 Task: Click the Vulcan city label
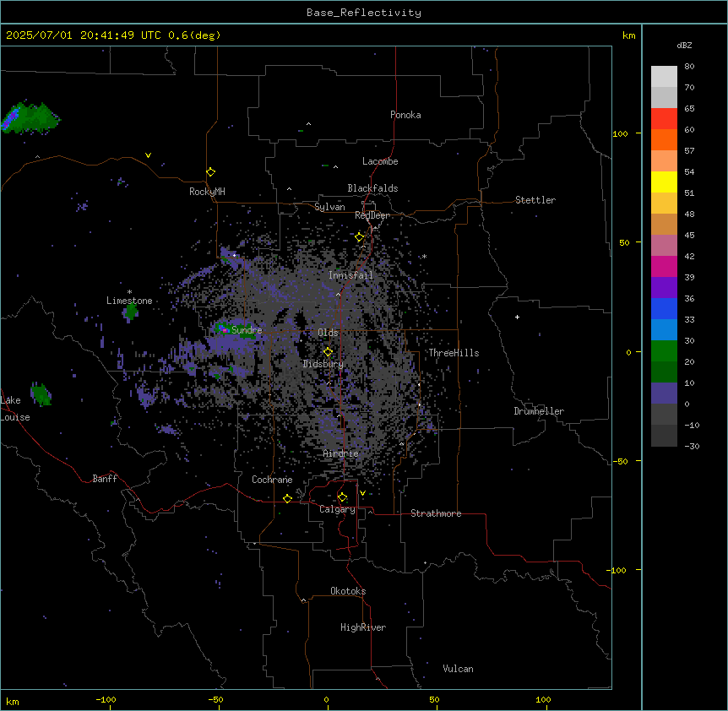pyautogui.click(x=458, y=669)
